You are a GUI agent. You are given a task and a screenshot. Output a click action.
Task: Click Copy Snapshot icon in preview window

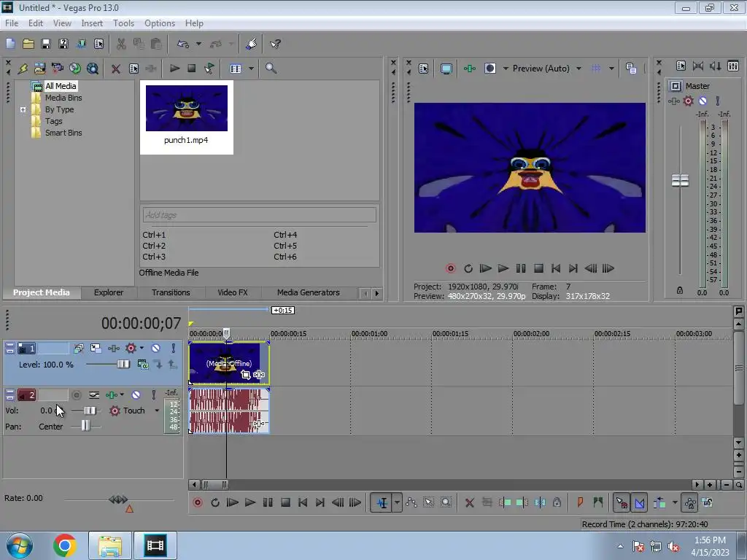(x=631, y=69)
